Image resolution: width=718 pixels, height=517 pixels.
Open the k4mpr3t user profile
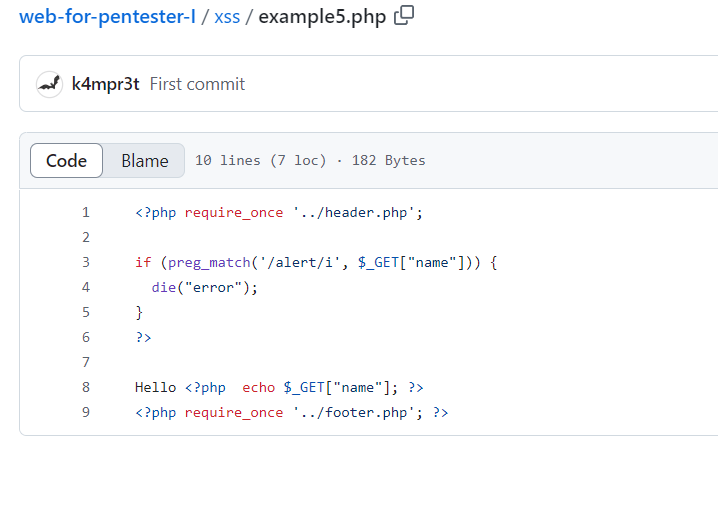pos(105,84)
